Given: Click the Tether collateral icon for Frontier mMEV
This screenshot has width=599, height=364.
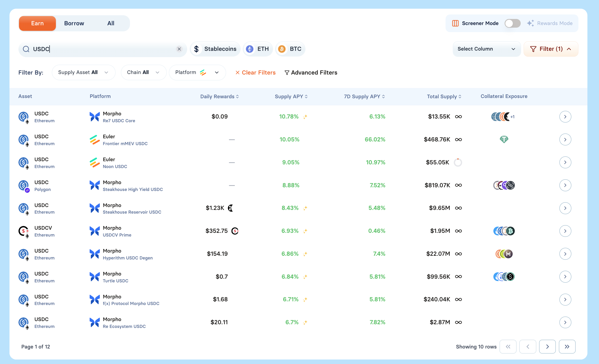Looking at the screenshot, I should (x=504, y=139).
